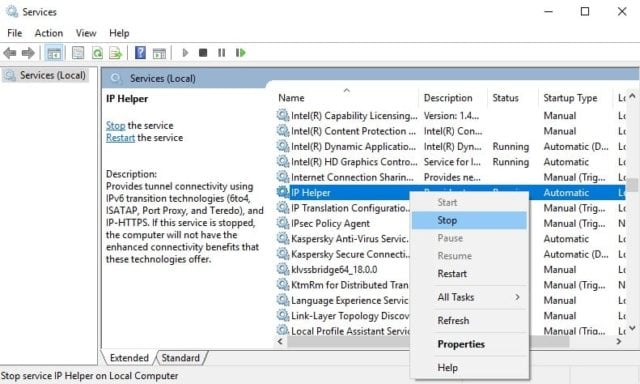Click the vertical scrollbar up arrow
Viewport: 640px width, 384px height.
pos(632,96)
